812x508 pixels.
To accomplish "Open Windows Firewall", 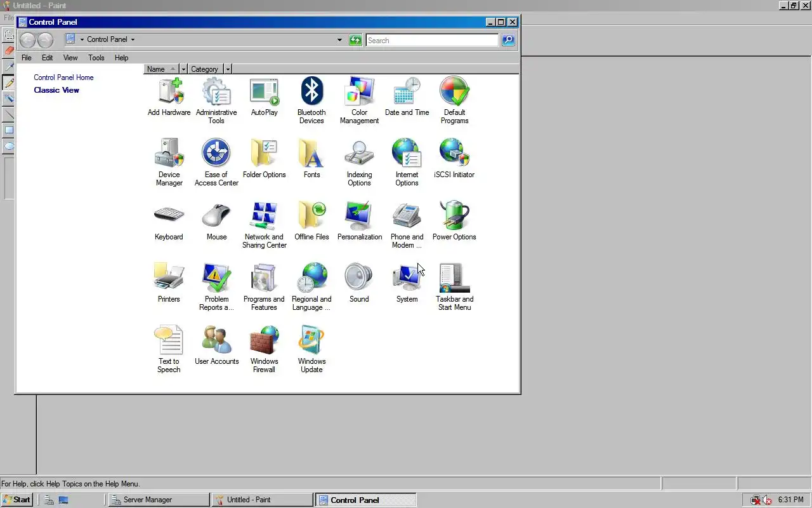I will (x=264, y=350).
